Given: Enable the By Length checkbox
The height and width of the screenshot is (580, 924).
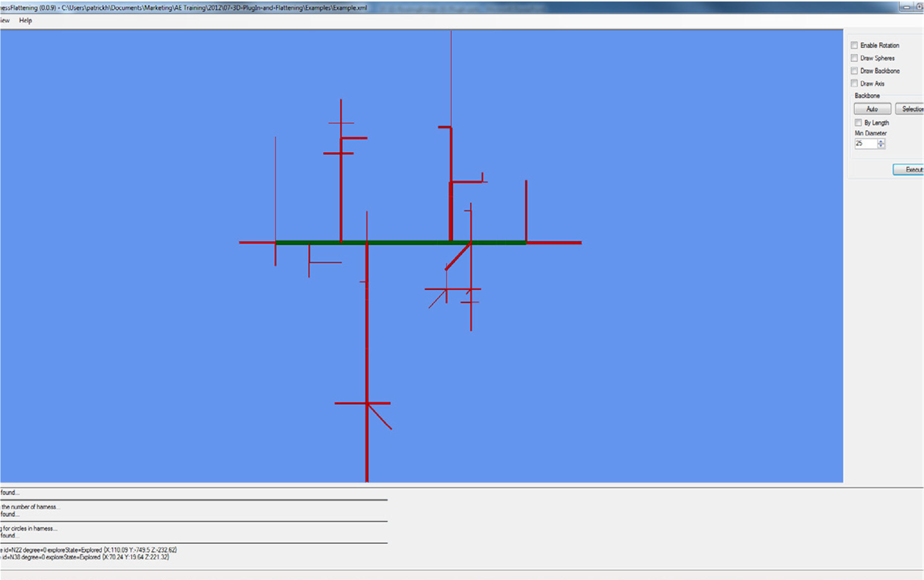Looking at the screenshot, I should (858, 123).
